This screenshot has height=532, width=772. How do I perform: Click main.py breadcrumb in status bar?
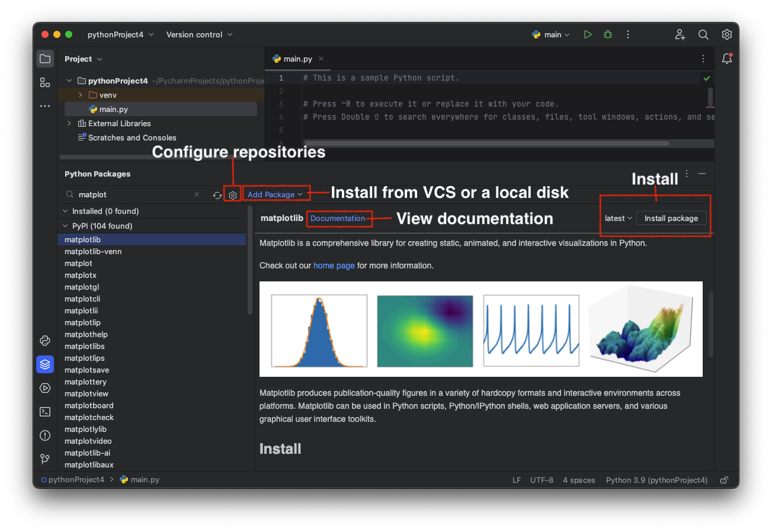(x=140, y=480)
